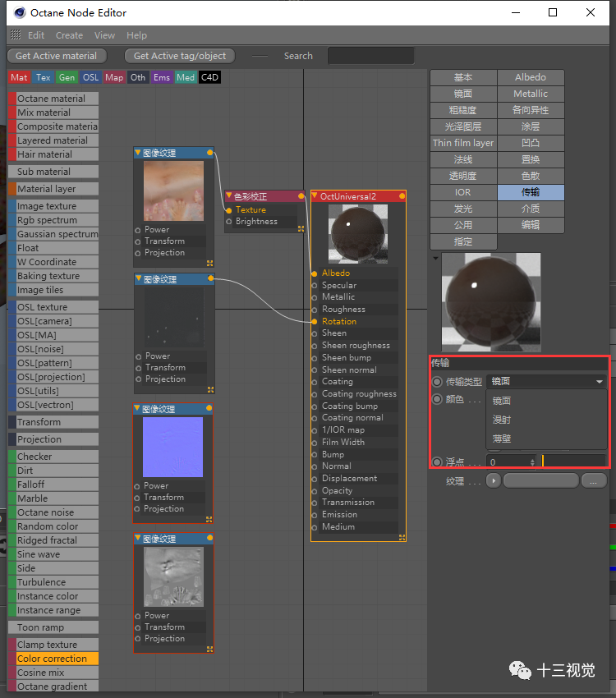The height and width of the screenshot is (698, 616).
Task: Click Get Active material button
Action: pos(57,56)
